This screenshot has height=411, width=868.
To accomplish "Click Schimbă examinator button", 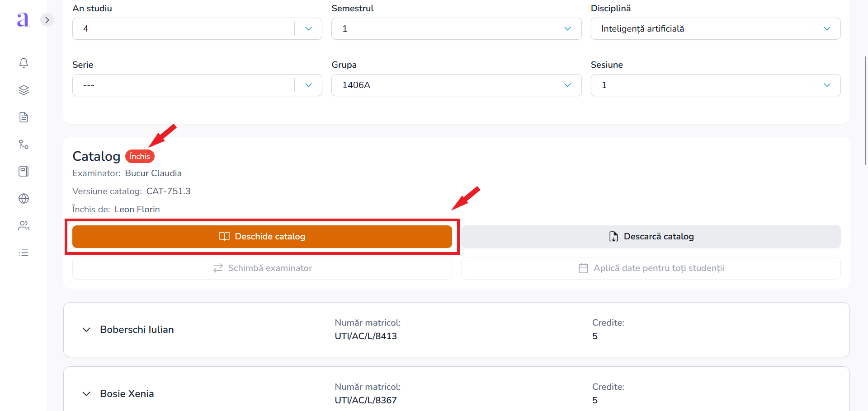I will (262, 268).
